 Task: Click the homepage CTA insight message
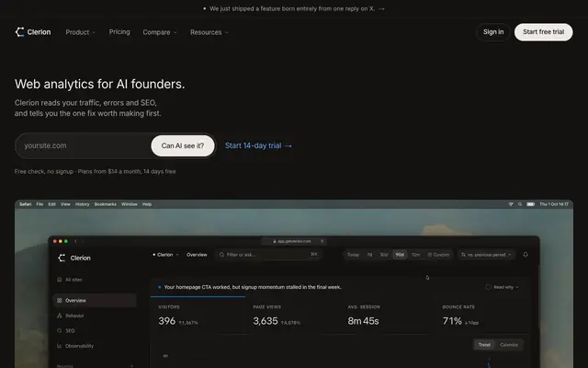tap(253, 287)
